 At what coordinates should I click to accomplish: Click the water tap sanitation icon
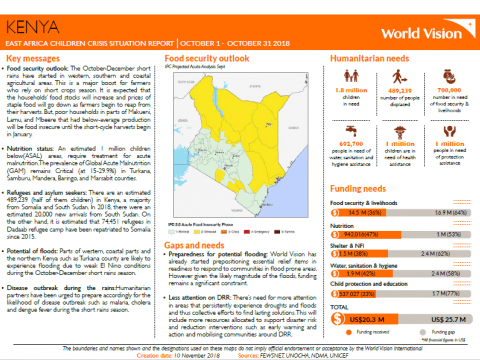[351, 131]
